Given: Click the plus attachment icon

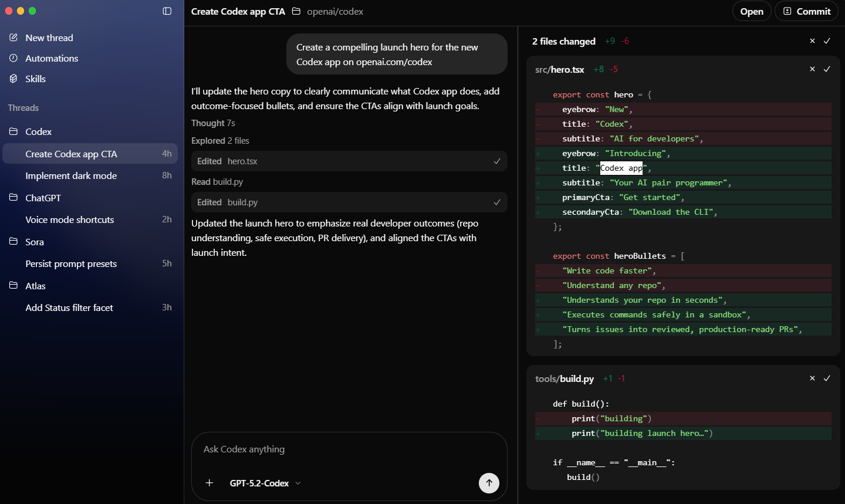Looking at the screenshot, I should click(209, 483).
